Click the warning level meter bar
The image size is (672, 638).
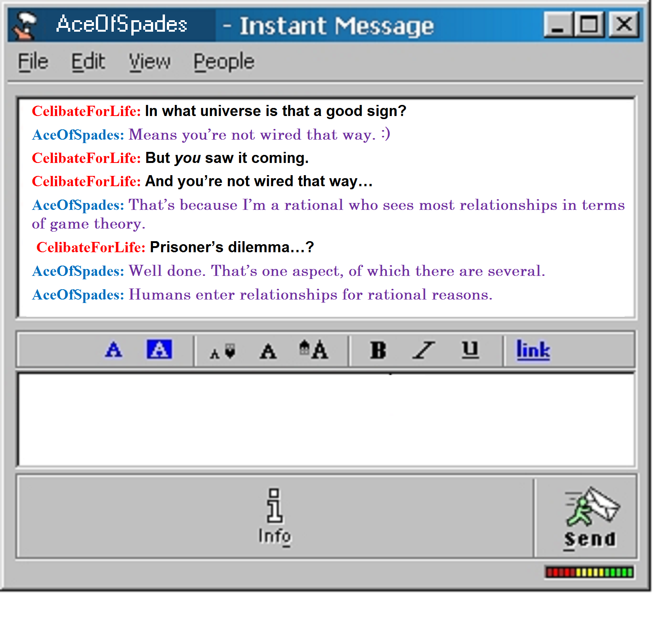(x=590, y=572)
